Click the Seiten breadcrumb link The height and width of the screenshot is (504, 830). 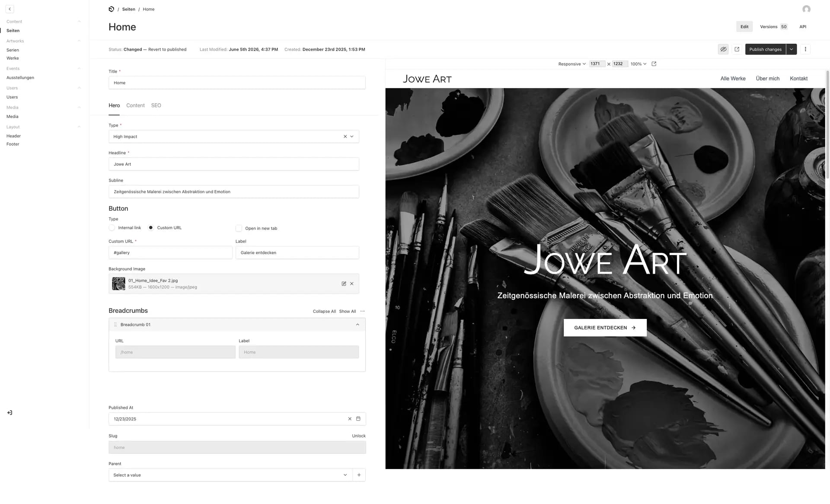[x=128, y=9]
